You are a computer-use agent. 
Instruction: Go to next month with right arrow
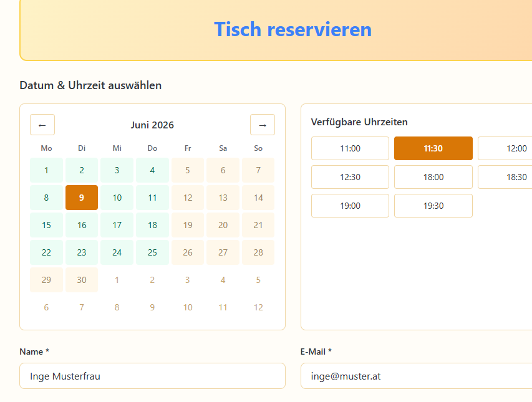[x=263, y=125]
